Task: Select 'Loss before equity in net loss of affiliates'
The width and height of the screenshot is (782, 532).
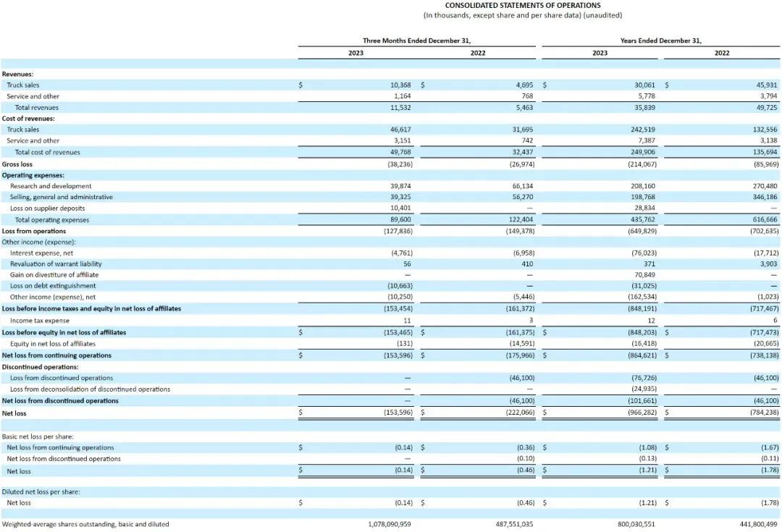Action: click(x=64, y=332)
